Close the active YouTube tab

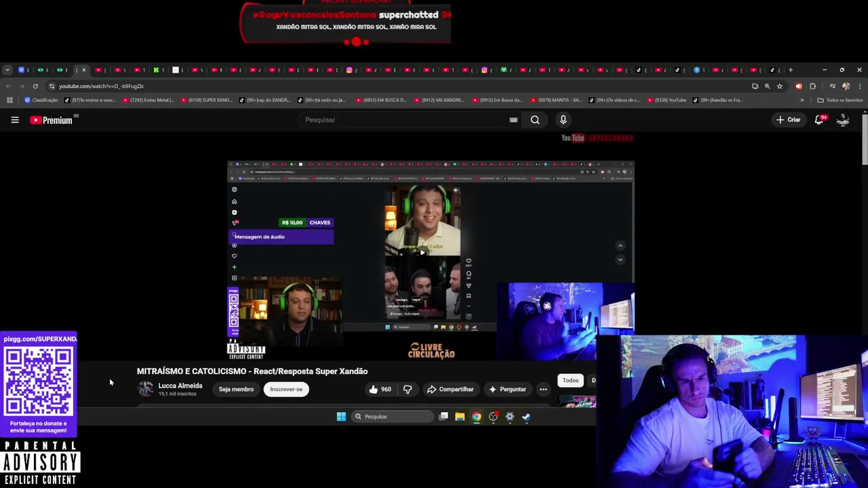coord(84,70)
